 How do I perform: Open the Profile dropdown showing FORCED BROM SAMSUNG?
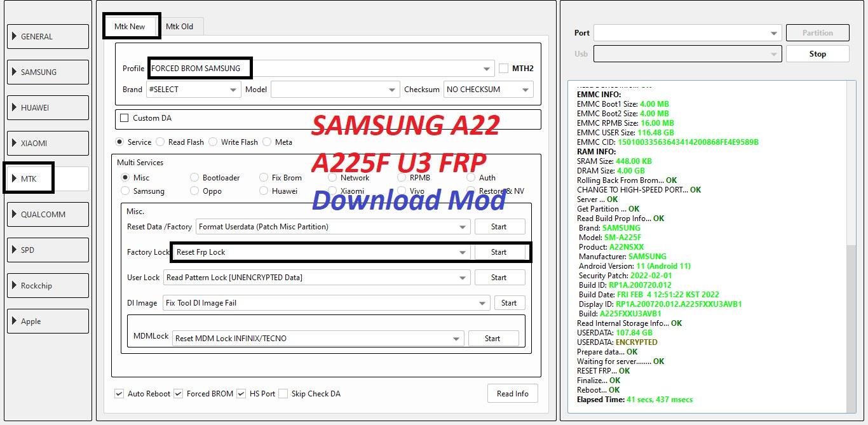(321, 68)
